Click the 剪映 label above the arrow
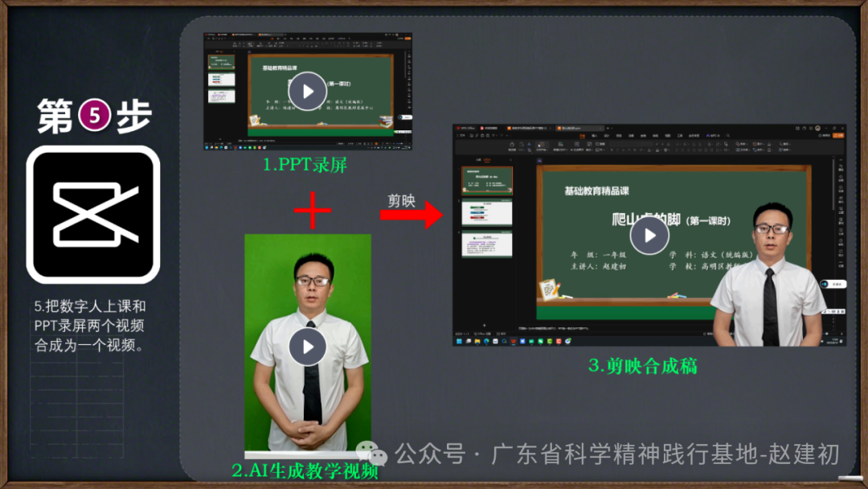The image size is (868, 489). point(402,199)
